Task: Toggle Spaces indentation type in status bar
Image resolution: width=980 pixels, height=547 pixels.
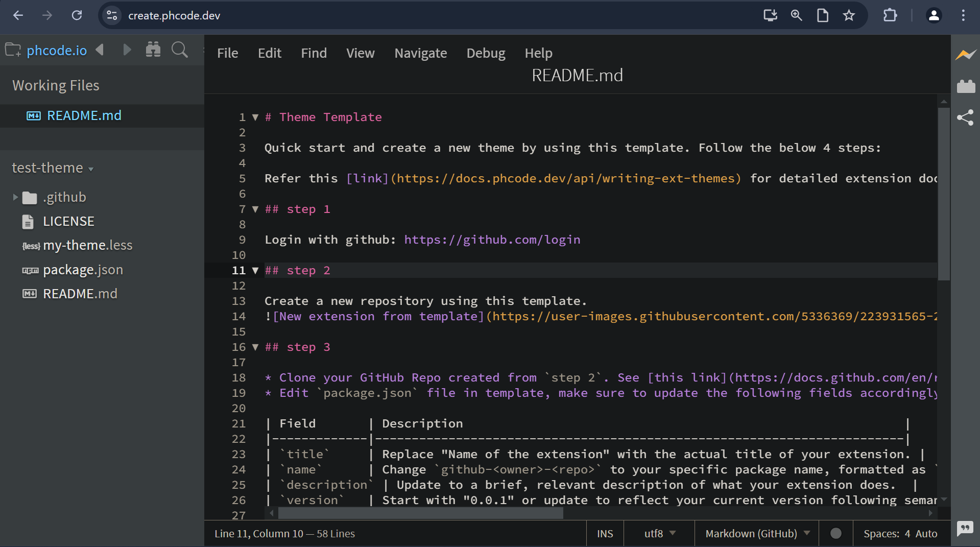Action: click(881, 534)
